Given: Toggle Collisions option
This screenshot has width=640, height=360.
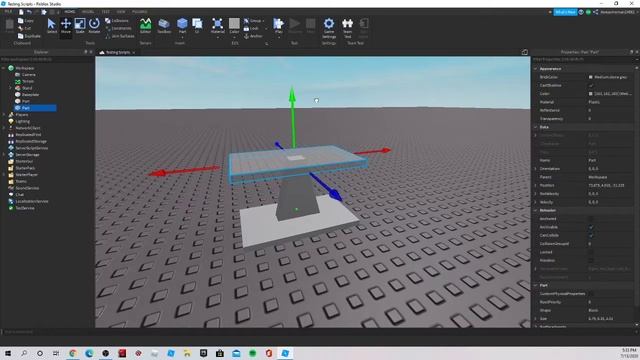Looking at the screenshot, I should tap(117, 20).
